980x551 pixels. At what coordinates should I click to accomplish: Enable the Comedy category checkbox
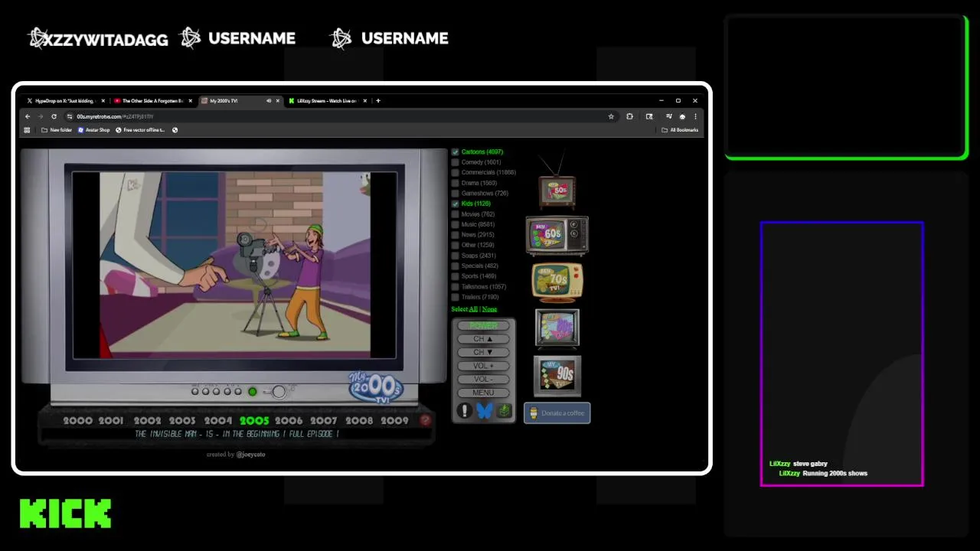pyautogui.click(x=455, y=162)
